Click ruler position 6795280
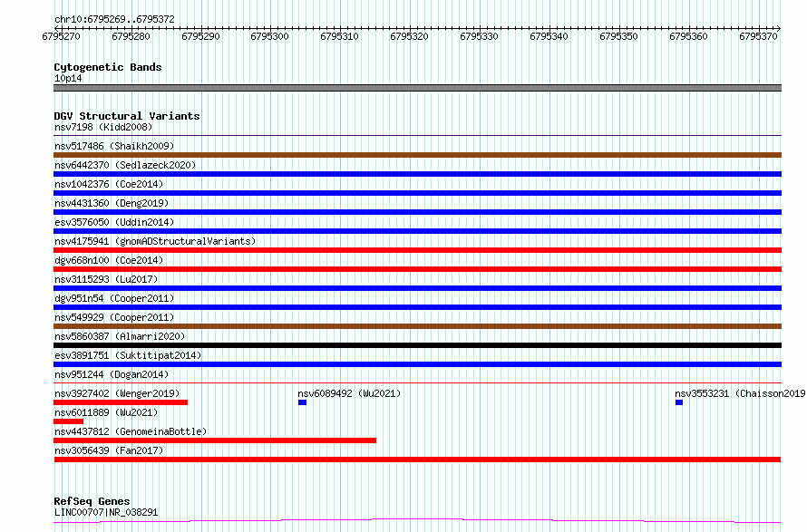Image resolution: width=807 pixels, height=532 pixels. point(131,36)
